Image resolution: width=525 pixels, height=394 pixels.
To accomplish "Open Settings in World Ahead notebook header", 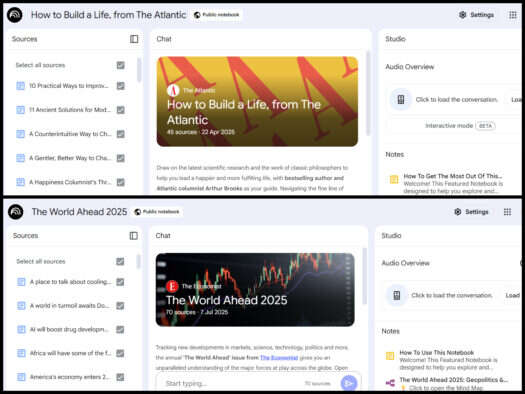I will (x=471, y=212).
